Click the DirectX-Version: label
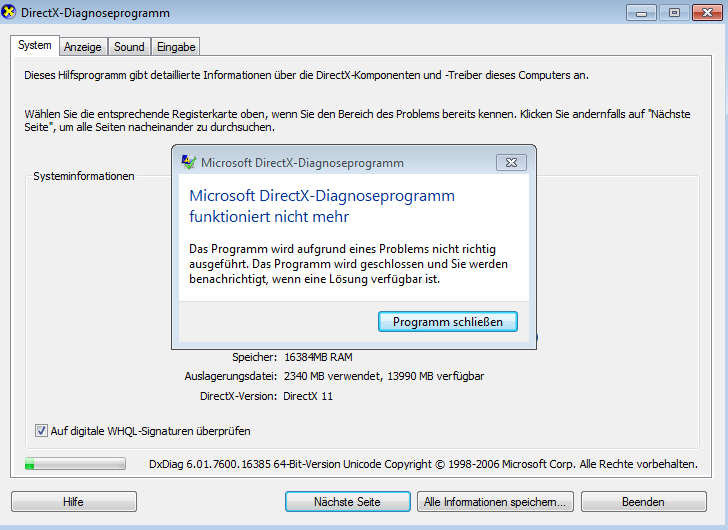The image size is (728, 530). 238,396
